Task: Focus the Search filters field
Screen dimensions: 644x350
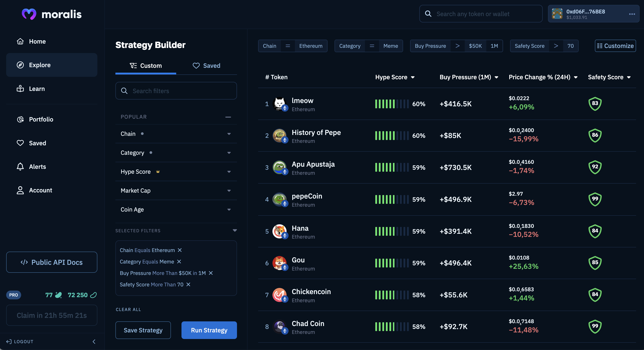Action: [176, 91]
